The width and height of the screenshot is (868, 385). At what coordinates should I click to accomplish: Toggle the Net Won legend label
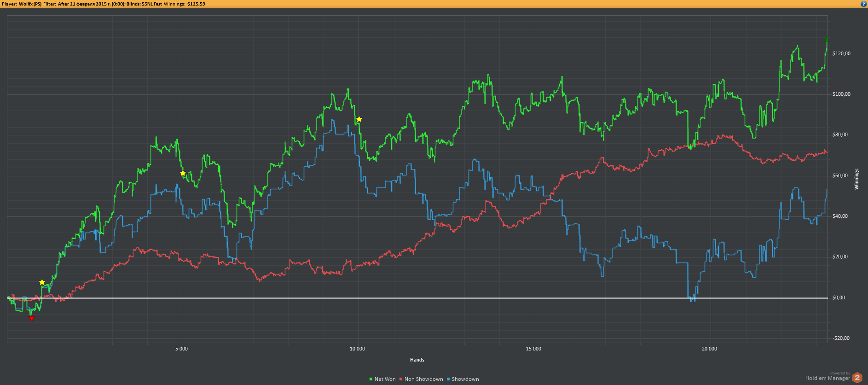click(x=385, y=379)
